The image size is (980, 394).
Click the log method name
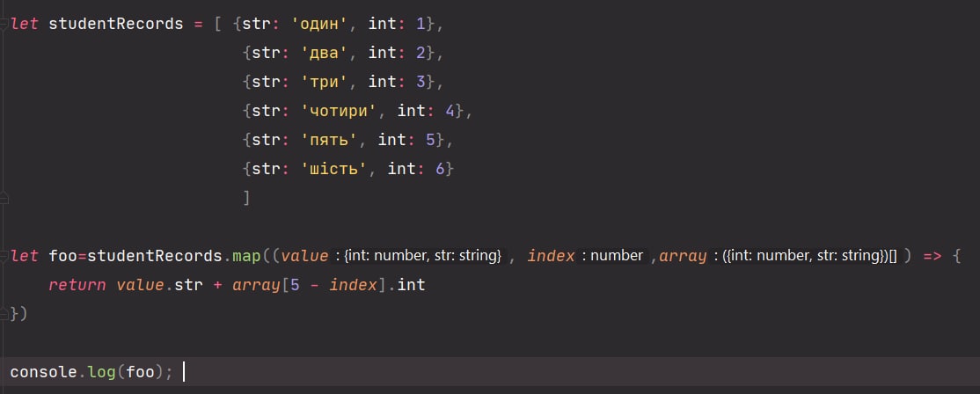tap(101, 372)
